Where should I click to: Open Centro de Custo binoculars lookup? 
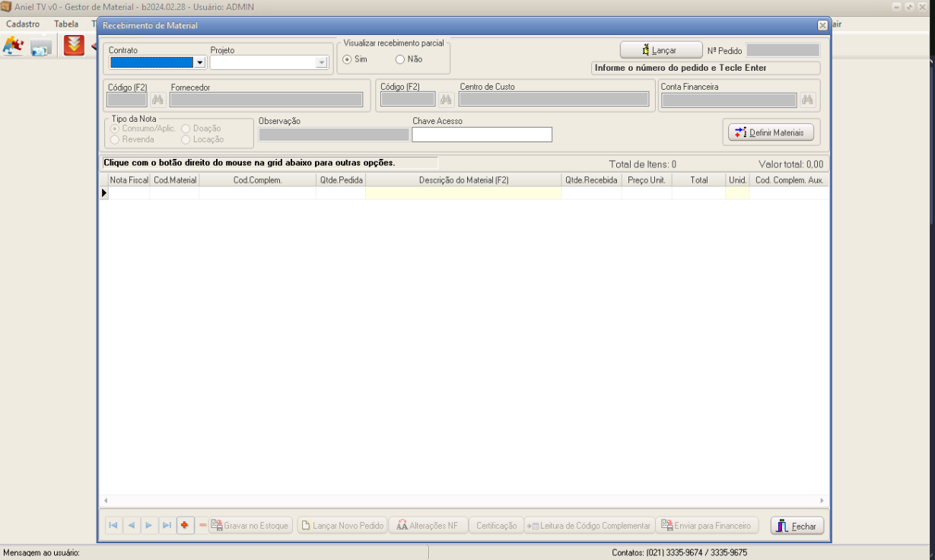click(446, 100)
